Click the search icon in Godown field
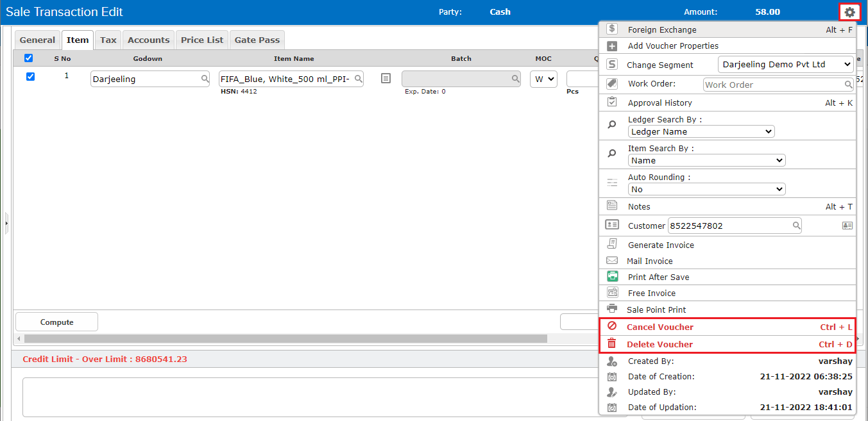The height and width of the screenshot is (421, 868). 205,79
